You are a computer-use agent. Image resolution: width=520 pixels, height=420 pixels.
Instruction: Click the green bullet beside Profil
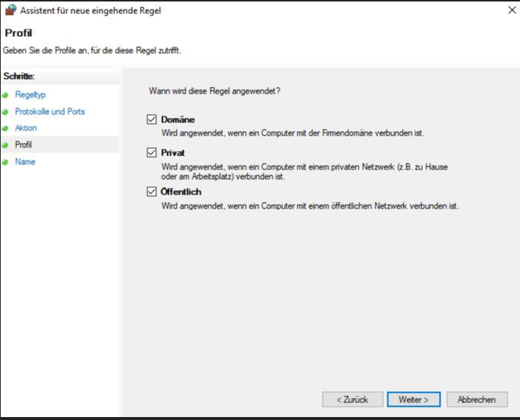[6, 145]
